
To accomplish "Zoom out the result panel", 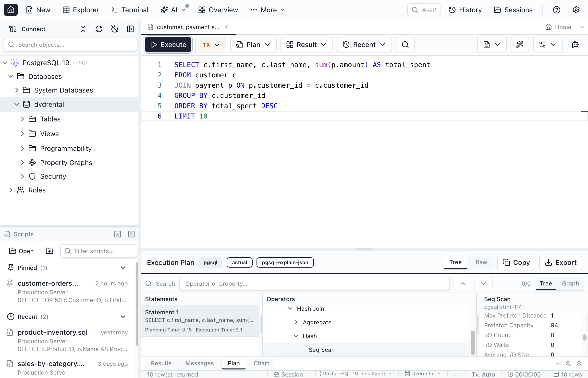I will (568, 364).
